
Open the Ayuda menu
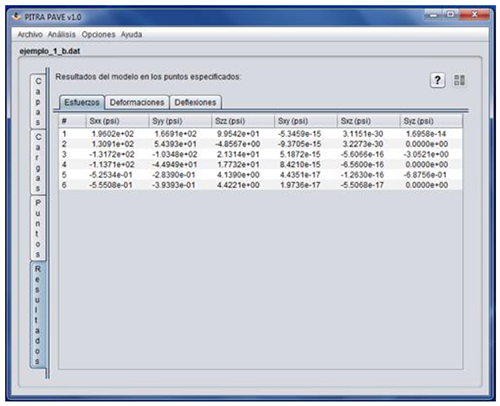click(131, 34)
